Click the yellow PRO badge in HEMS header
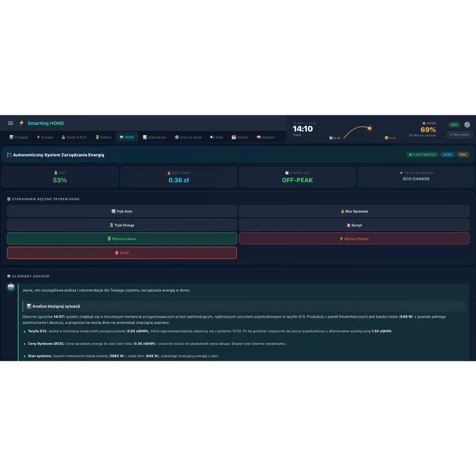The height and width of the screenshot is (476, 476). (463, 155)
